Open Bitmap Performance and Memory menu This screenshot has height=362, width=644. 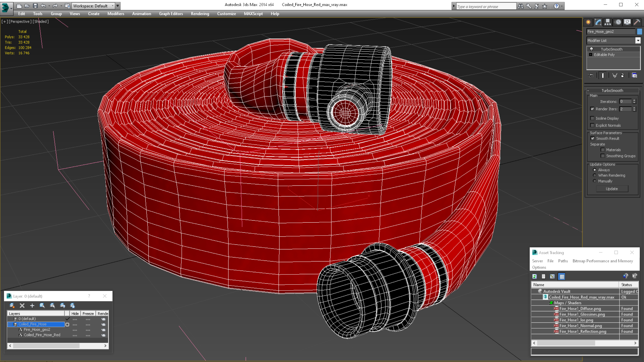(x=603, y=261)
